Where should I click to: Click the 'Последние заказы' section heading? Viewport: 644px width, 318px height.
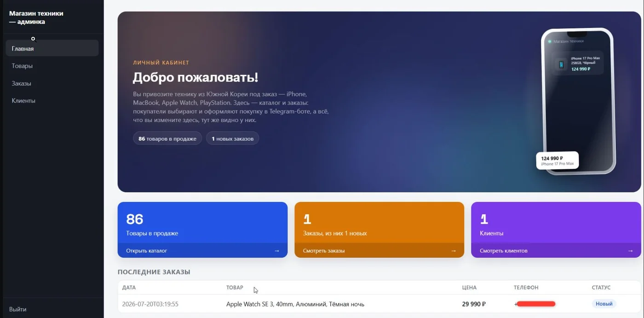coord(154,272)
